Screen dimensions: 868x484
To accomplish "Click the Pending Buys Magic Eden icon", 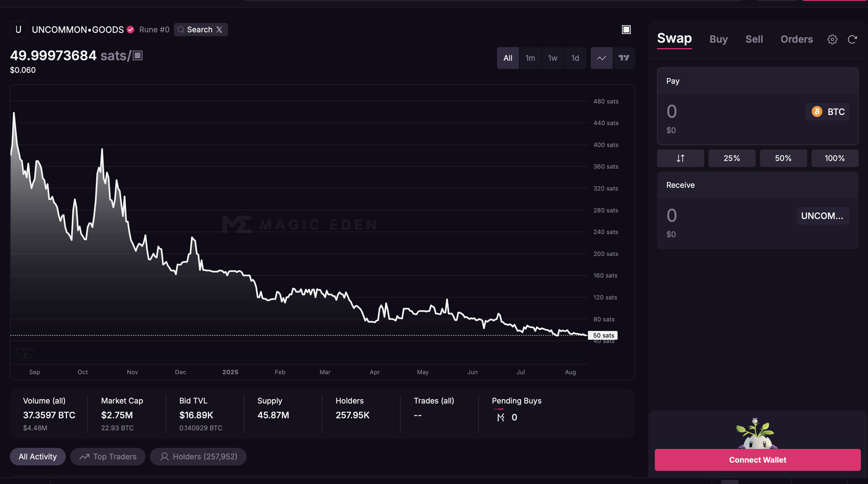I will [x=501, y=417].
